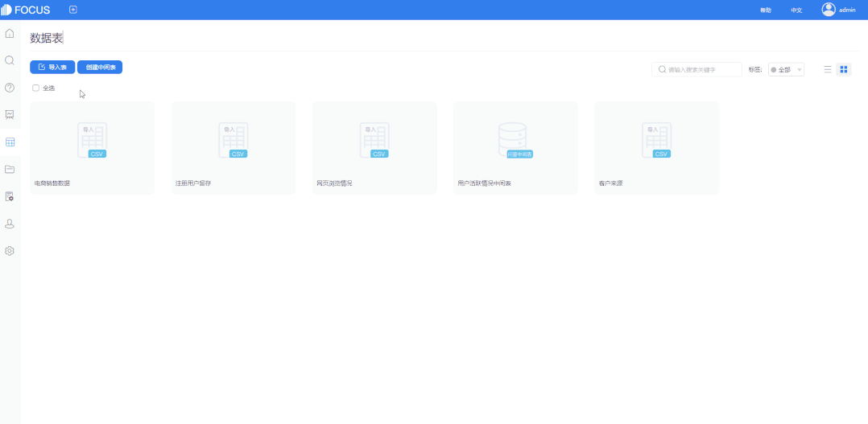Click the admin avatar icon
Image resolution: width=868 pixels, height=424 pixels.
[x=828, y=10]
